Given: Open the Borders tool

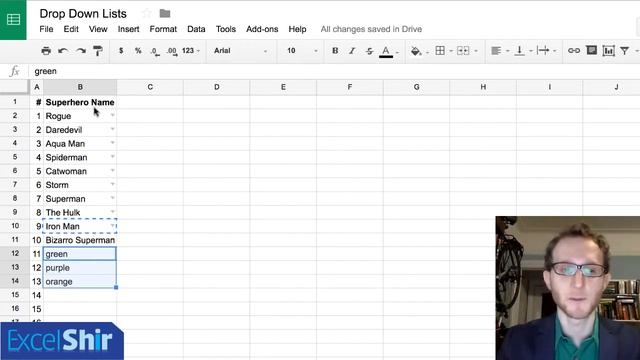Looking at the screenshot, I should (x=440, y=51).
